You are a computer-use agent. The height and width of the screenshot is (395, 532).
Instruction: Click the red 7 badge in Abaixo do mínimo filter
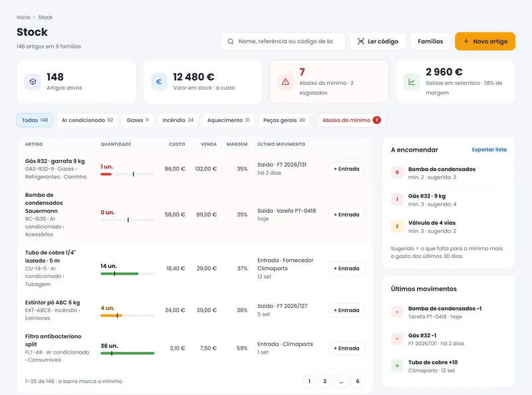(x=376, y=120)
